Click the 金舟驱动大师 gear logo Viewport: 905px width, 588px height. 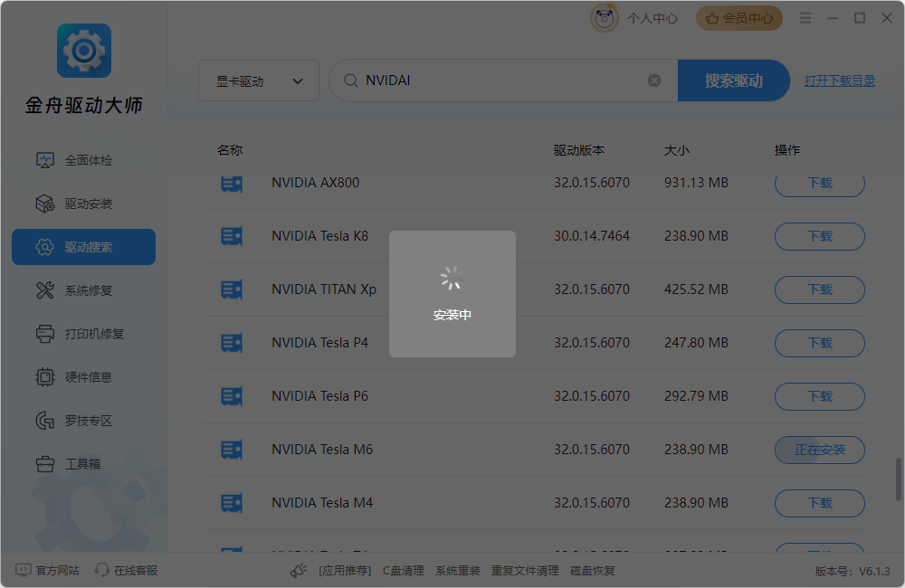click(83, 51)
